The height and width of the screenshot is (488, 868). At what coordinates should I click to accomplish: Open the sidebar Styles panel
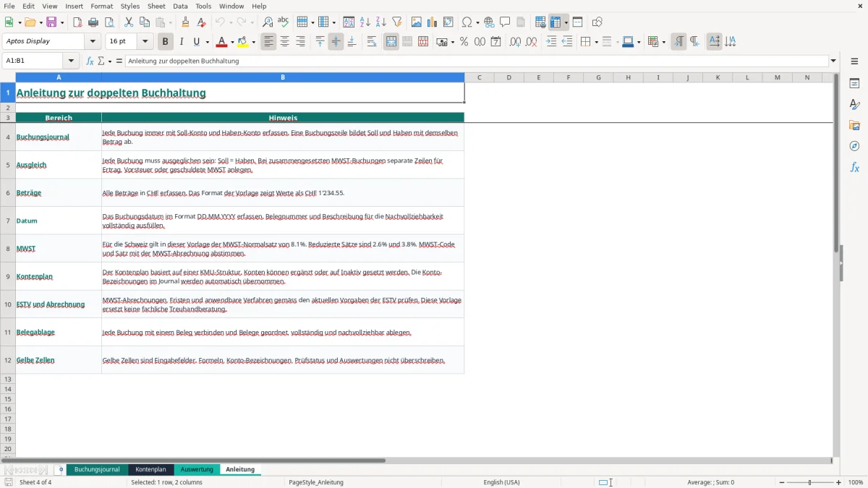click(854, 104)
